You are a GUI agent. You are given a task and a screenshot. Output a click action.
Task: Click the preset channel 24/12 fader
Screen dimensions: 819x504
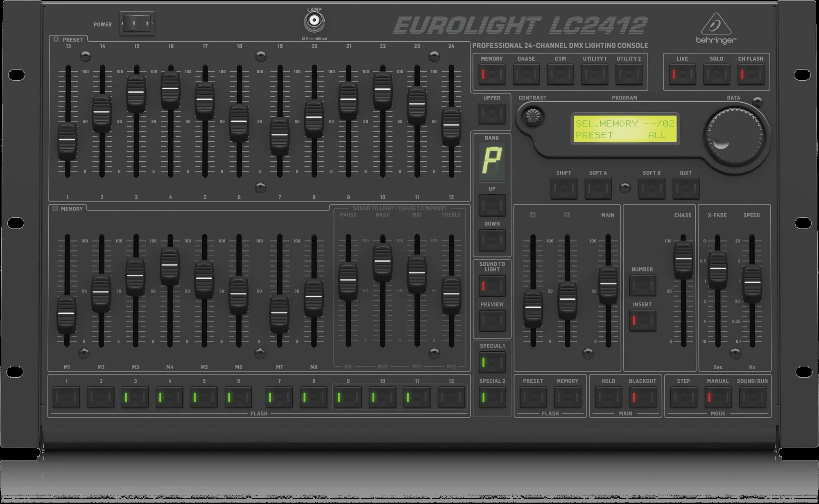pos(451,126)
